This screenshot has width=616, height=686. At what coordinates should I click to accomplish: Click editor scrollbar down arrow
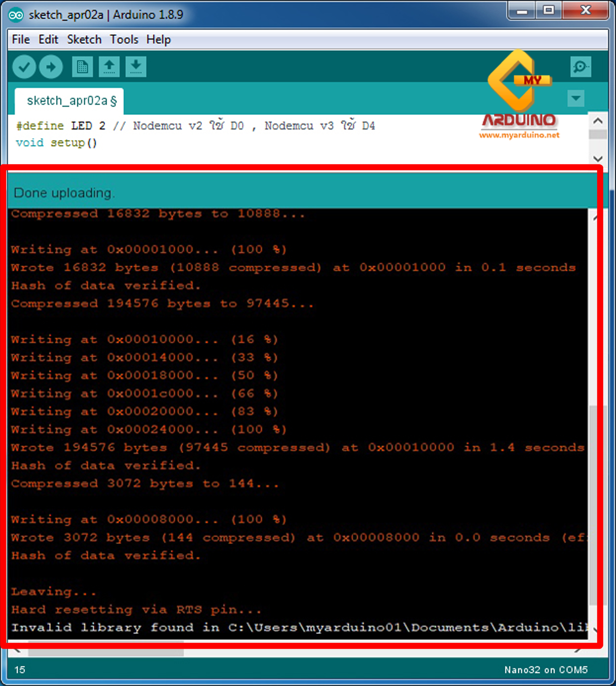pos(598,158)
